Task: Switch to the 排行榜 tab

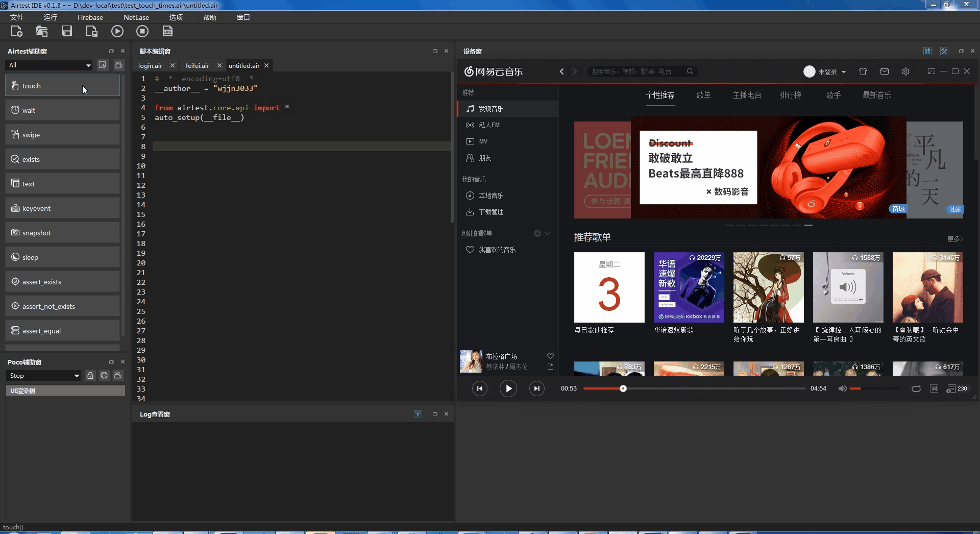Action: pos(790,95)
